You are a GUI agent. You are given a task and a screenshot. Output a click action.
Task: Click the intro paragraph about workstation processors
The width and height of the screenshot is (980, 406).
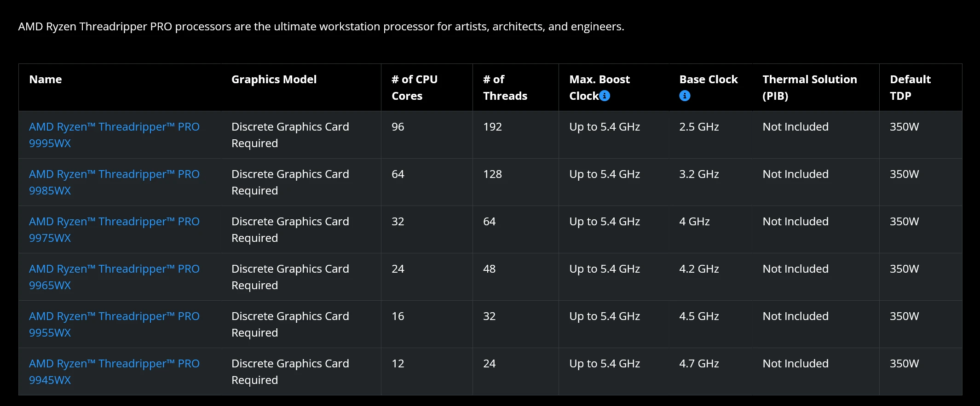click(321, 27)
